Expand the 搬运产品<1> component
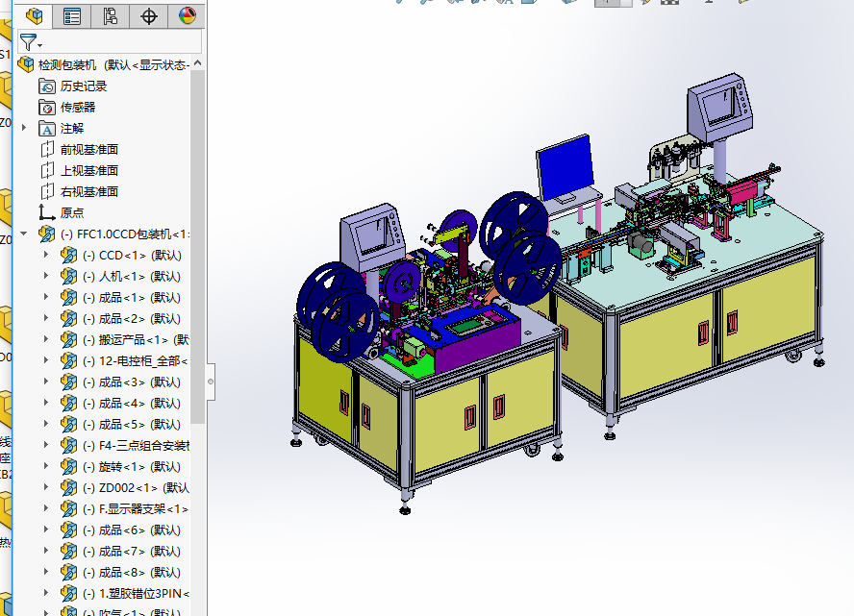The height and width of the screenshot is (616, 854). [46, 339]
